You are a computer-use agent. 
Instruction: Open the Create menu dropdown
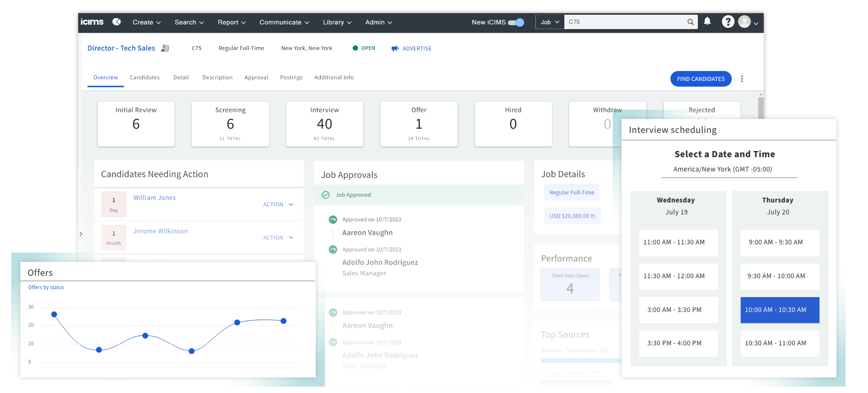(146, 22)
